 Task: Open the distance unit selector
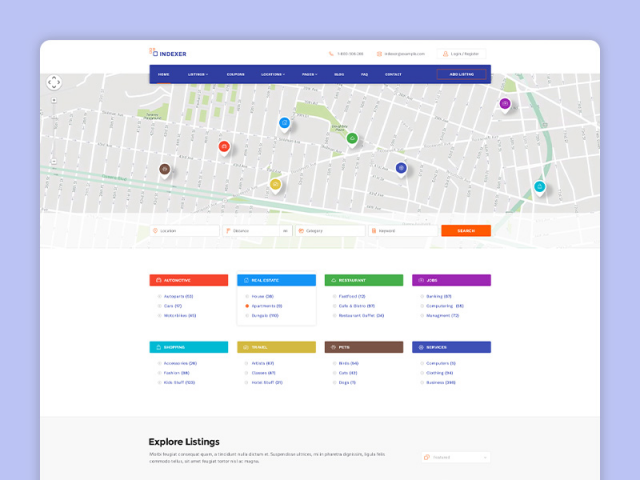(286, 231)
